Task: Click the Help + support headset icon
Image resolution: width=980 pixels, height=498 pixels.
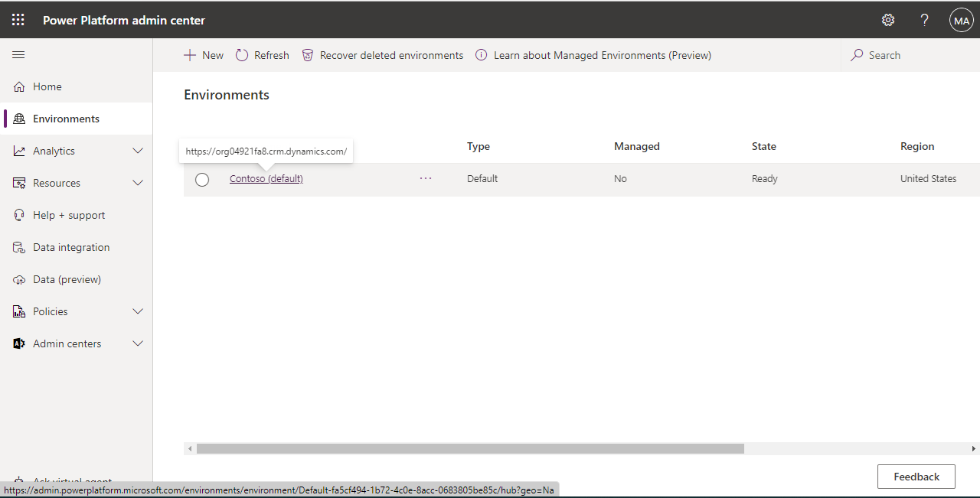Action: [x=19, y=215]
